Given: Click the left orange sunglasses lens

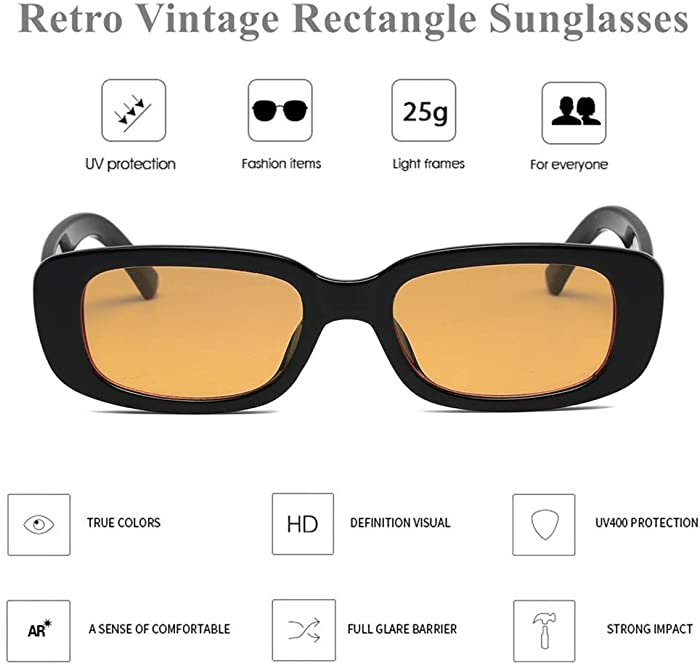Looking at the screenshot, I should point(193,331).
